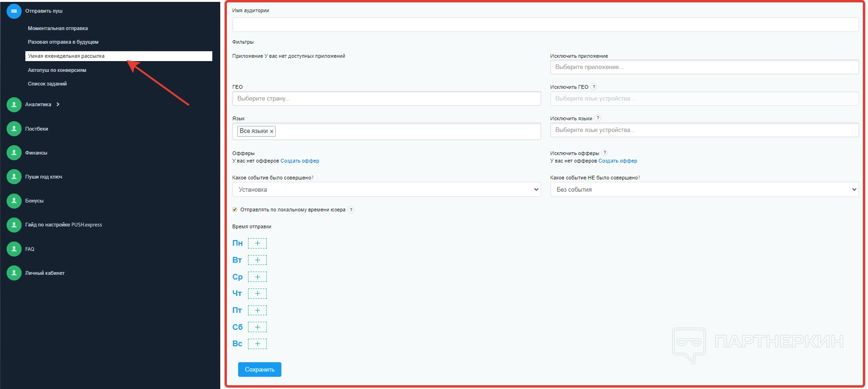
Task: Click the blue Send push envelope icon
Action: click(x=14, y=11)
